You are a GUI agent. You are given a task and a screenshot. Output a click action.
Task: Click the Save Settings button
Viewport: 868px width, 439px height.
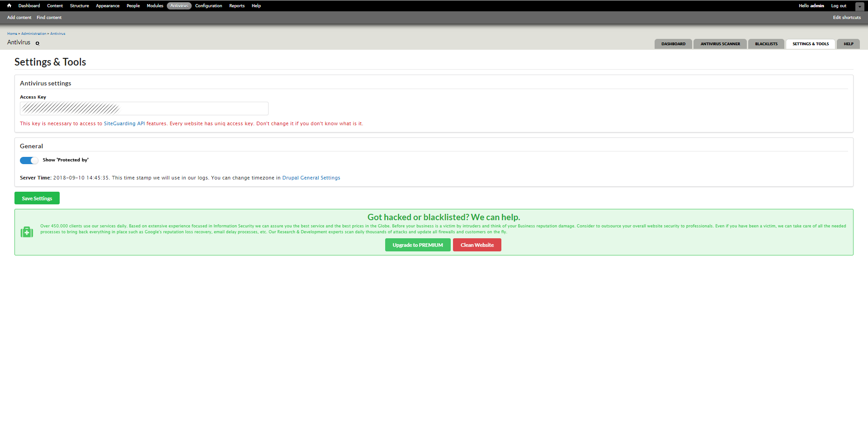tap(37, 198)
